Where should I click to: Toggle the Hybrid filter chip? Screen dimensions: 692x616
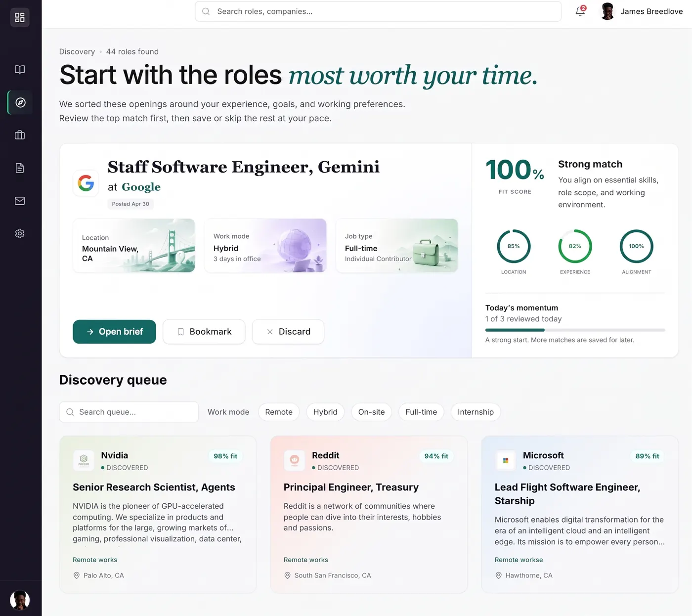tap(325, 412)
